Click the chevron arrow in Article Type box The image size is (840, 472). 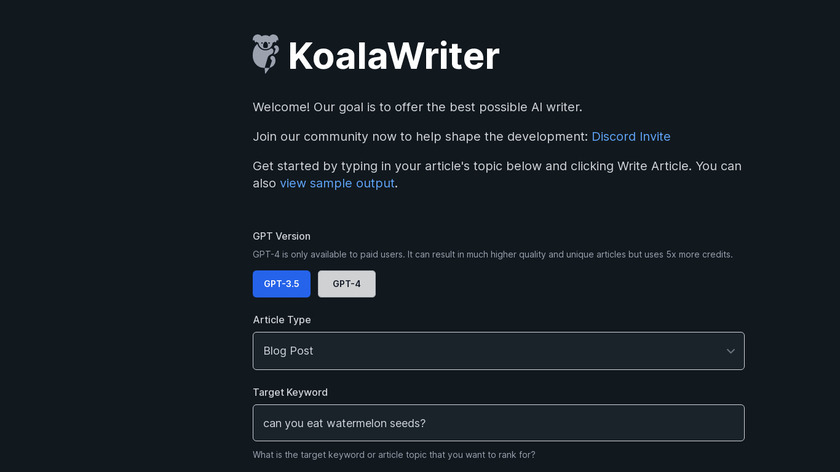731,351
